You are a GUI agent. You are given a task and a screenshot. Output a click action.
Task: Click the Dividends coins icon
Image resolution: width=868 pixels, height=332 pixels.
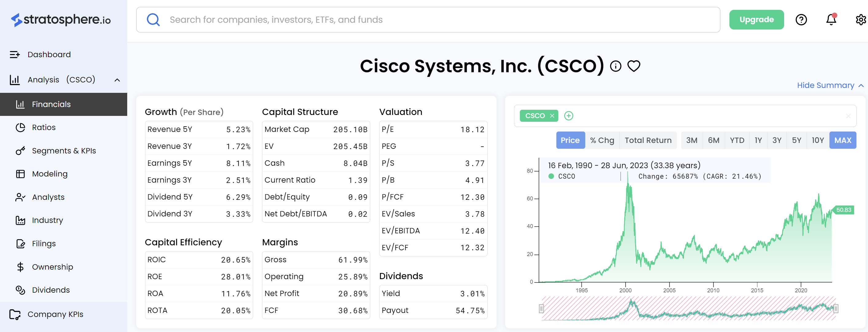(x=20, y=290)
